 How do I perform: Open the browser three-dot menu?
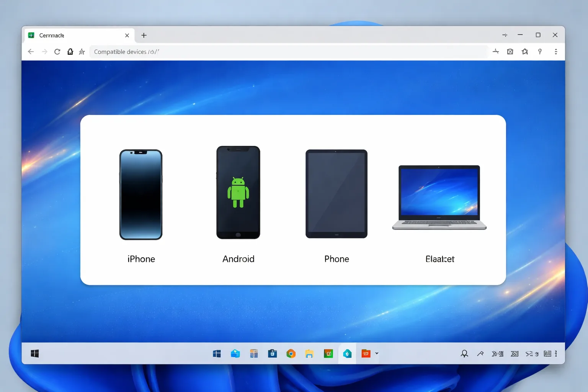pyautogui.click(x=556, y=52)
